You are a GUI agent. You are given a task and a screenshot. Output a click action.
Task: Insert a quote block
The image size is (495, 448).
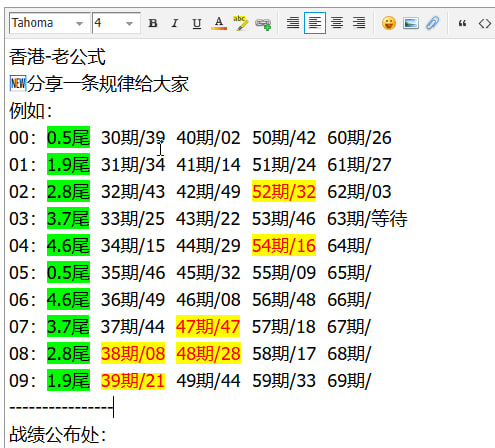(462, 23)
